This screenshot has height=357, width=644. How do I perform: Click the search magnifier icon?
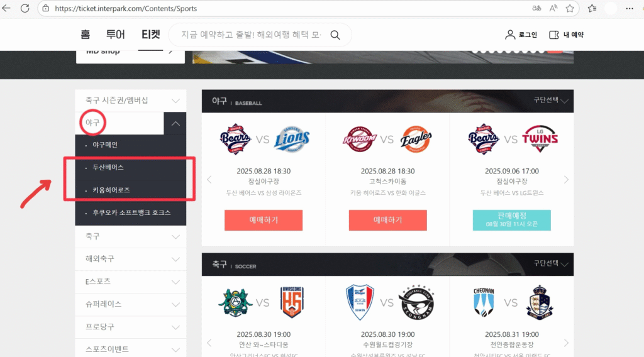coord(335,35)
